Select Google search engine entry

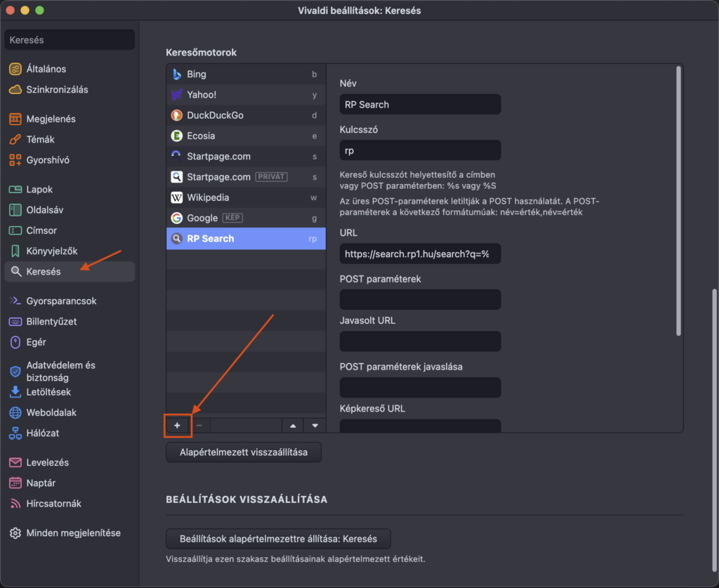246,218
